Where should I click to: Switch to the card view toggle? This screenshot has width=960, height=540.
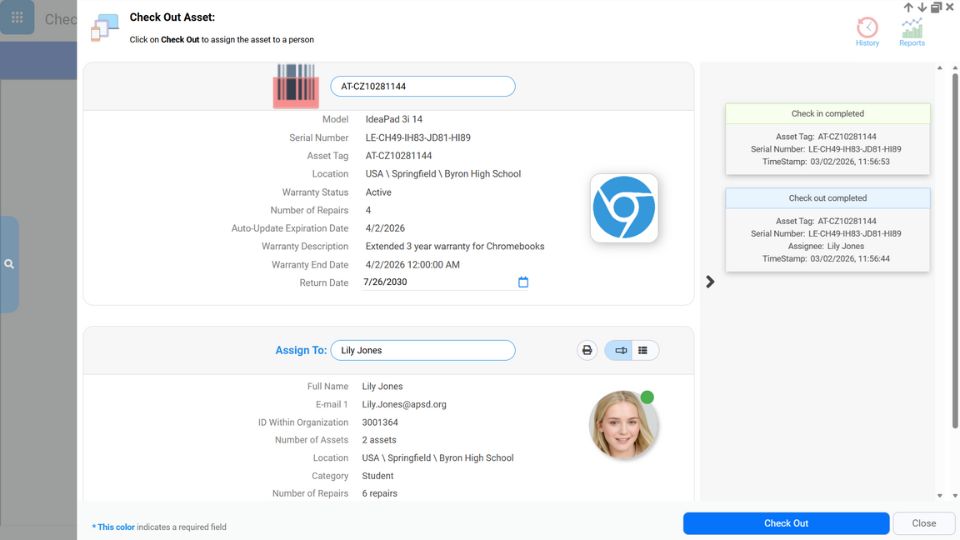click(x=620, y=350)
